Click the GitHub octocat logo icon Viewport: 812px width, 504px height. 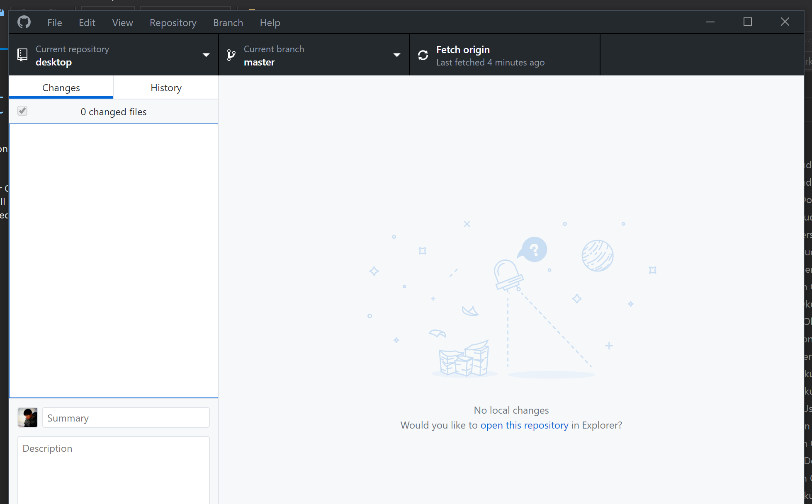point(24,22)
